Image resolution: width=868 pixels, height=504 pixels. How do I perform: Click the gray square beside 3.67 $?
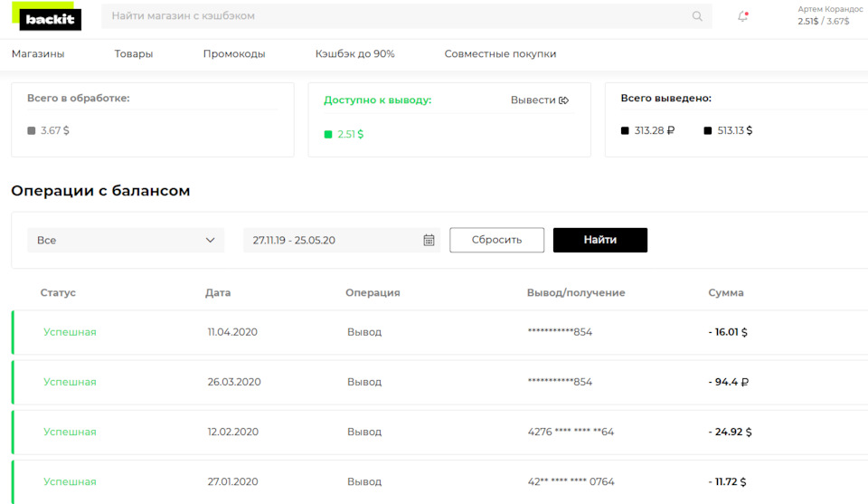click(31, 130)
